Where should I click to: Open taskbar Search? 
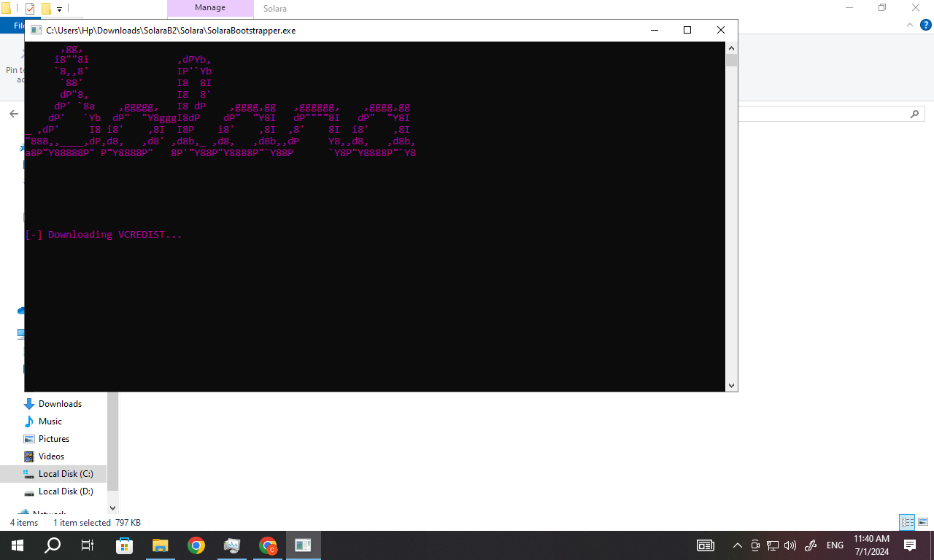click(x=53, y=545)
